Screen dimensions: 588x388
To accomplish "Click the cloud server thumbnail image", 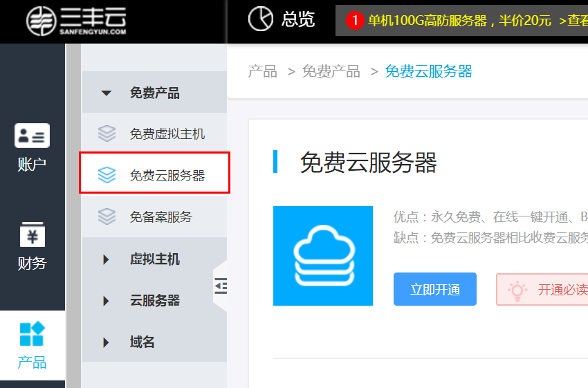I will pyautogui.click(x=323, y=256).
